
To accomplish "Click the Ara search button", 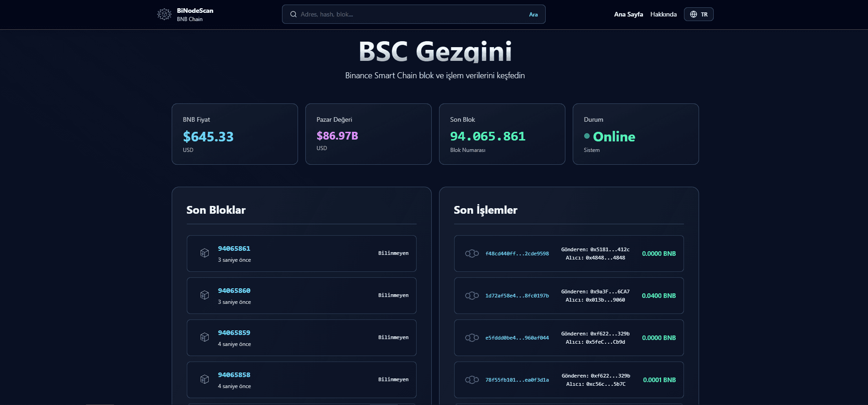I will tap(533, 14).
